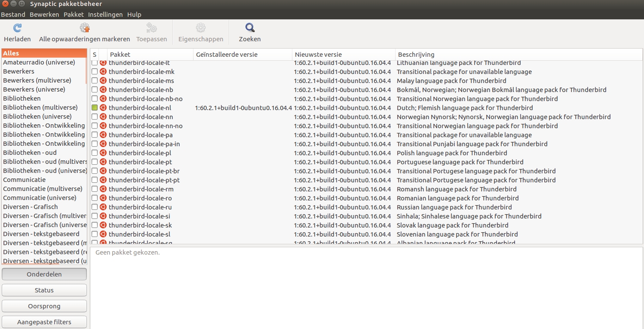The height and width of the screenshot is (329, 644).
Task: Click Ubuntu logo icon of thunderbird-locale-ro
Action: (x=103, y=198)
